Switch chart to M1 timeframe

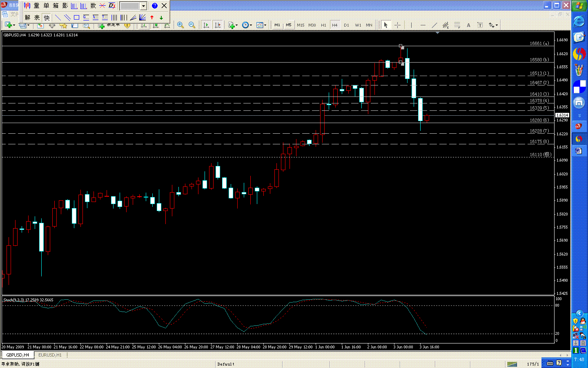coord(277,25)
